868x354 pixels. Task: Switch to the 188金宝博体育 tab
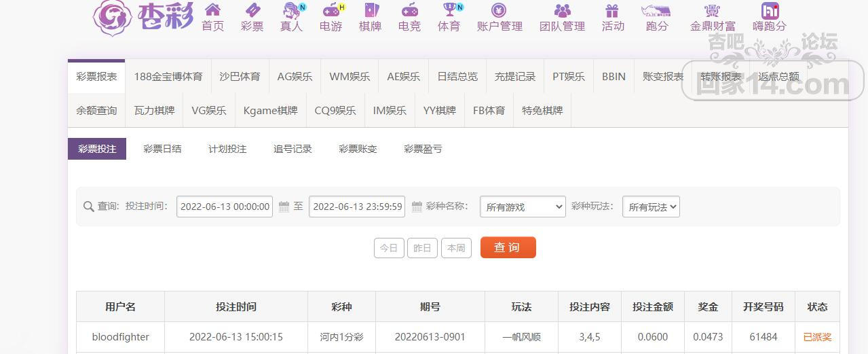(168, 77)
